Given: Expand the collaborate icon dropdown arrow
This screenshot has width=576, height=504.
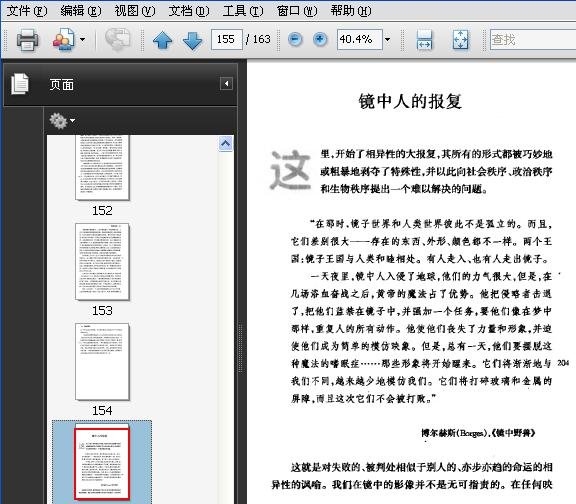Looking at the screenshot, I should [82, 39].
